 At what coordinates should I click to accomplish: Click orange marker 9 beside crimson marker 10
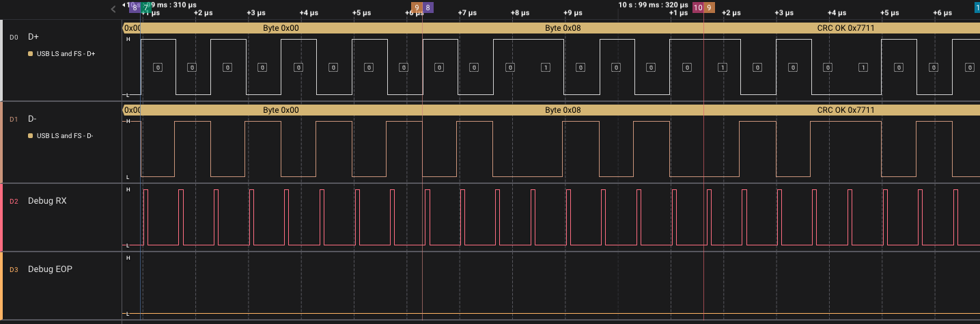(x=710, y=8)
